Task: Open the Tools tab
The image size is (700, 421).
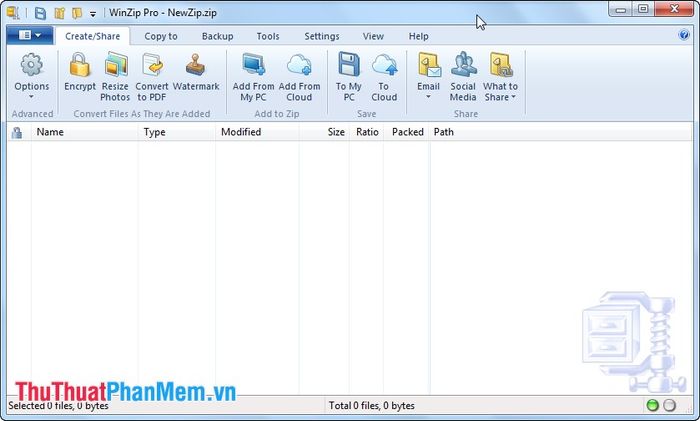Action: point(268,36)
